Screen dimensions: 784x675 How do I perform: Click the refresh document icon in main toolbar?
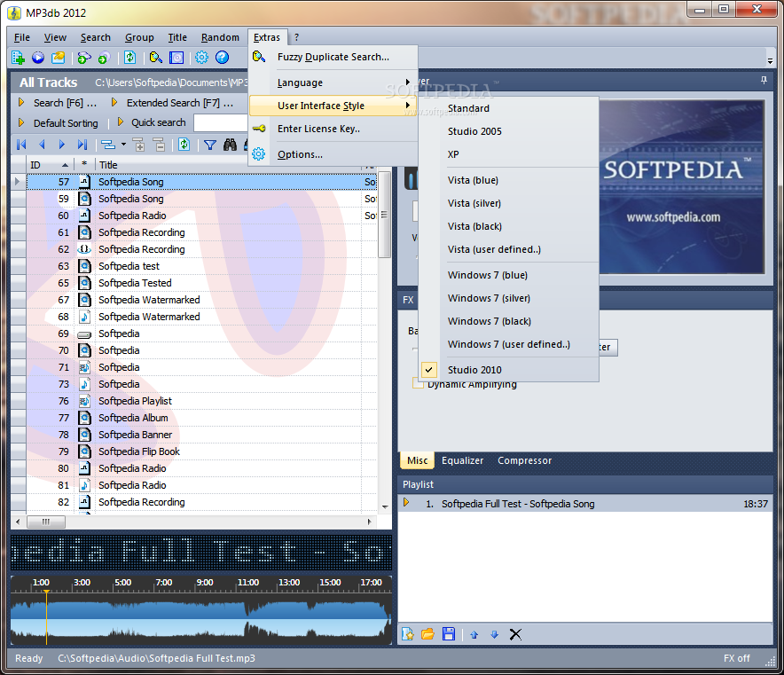pos(130,58)
